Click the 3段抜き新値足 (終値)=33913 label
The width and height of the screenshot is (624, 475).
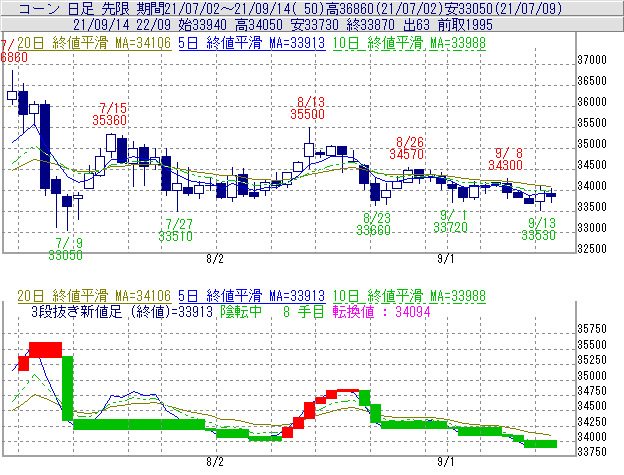[122, 311]
